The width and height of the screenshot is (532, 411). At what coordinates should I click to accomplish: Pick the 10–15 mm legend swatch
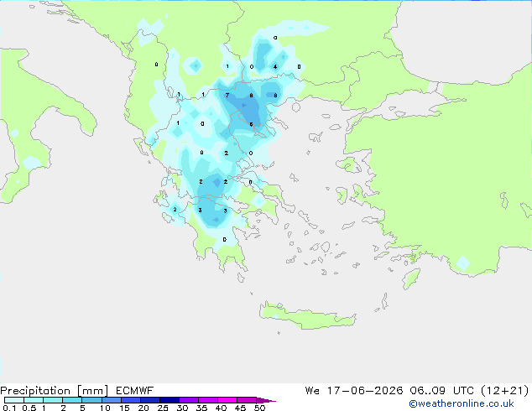pos(111,400)
